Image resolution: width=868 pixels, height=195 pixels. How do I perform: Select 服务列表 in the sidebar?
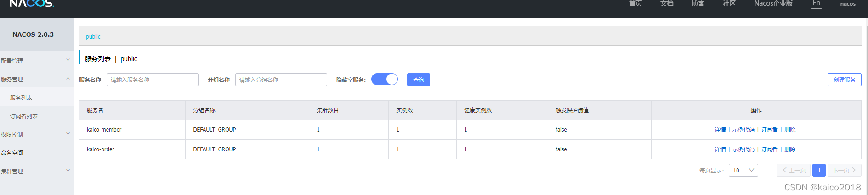click(21, 97)
